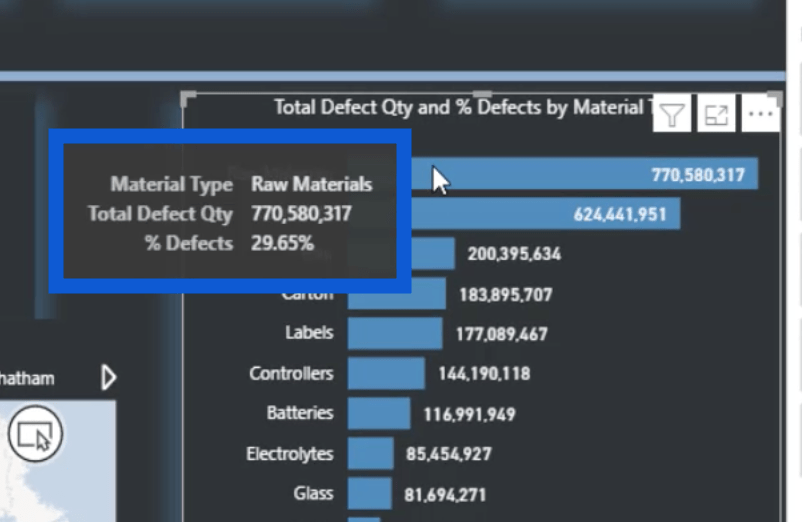802x522 pixels.
Task: Click the Glass category label
Action: pos(313,493)
